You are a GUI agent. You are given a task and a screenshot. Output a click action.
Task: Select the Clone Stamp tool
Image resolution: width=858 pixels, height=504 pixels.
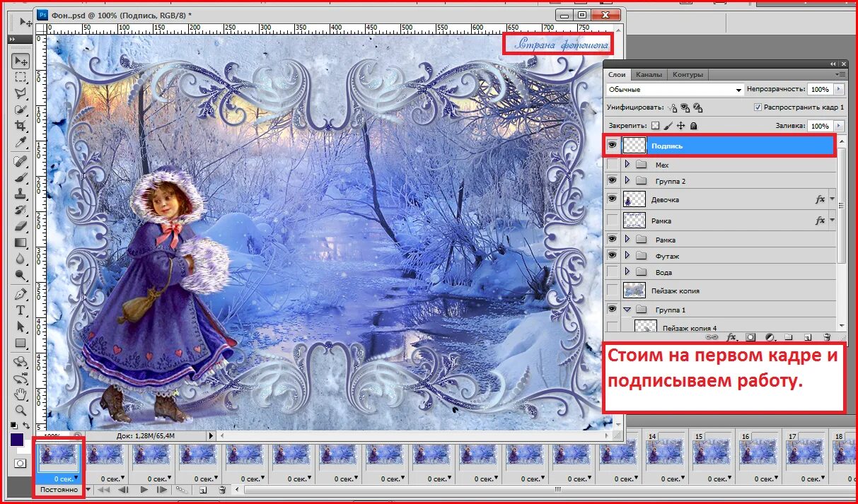21,193
